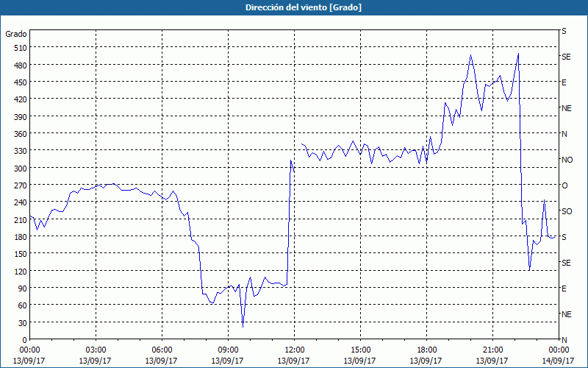588x368 pixels.
Task: Click the NE compass label level with 390
Action: [x=567, y=108]
